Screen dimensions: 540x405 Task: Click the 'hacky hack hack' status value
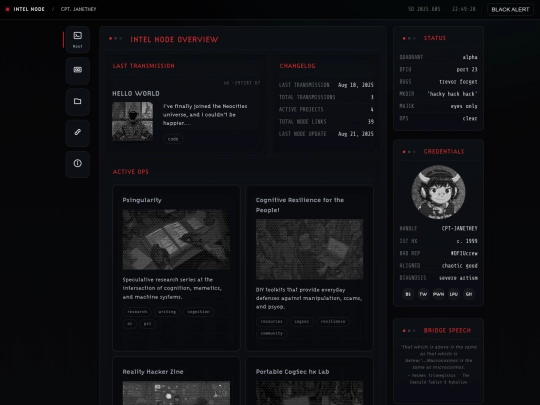[x=452, y=94]
